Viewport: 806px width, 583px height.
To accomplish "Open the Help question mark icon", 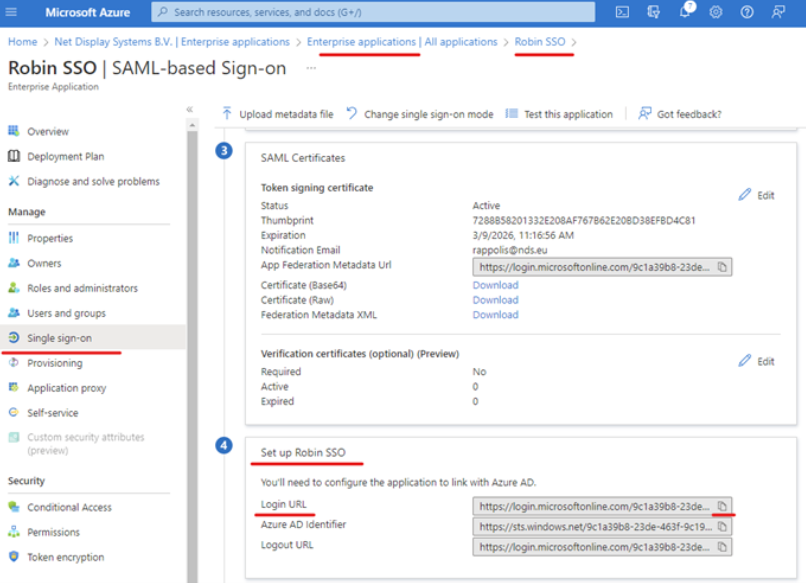I will tap(747, 12).
